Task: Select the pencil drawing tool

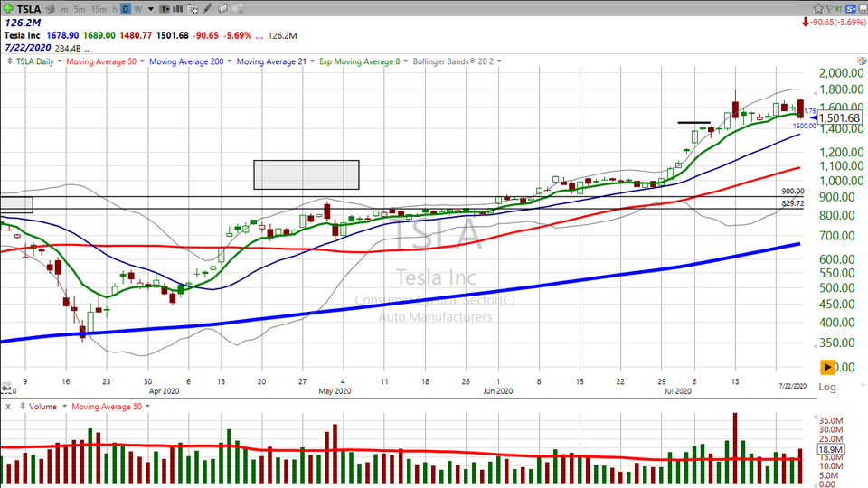Action: (207, 9)
